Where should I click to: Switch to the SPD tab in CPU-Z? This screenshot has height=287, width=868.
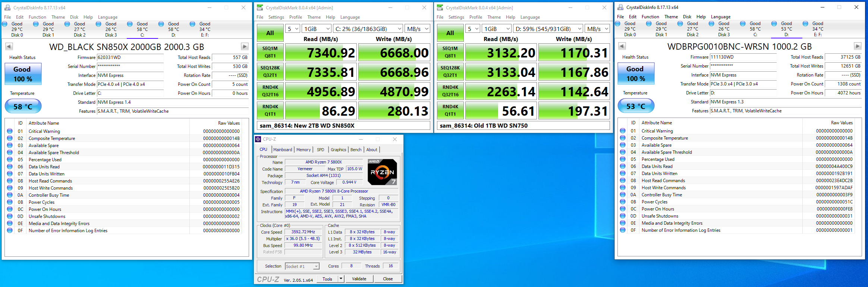321,150
